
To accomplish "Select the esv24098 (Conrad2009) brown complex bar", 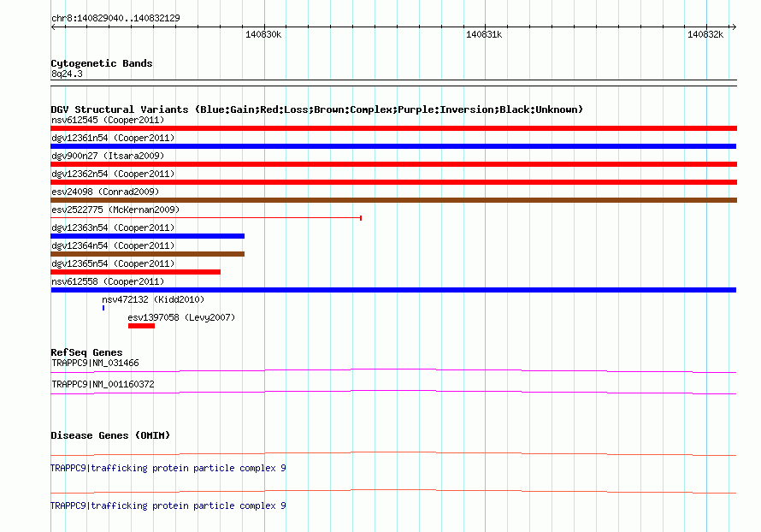I will coord(393,200).
